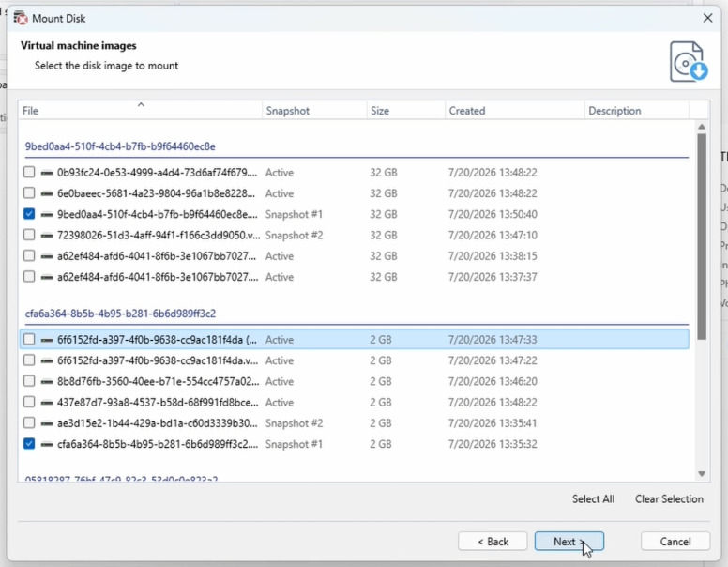Screen dimensions: 728x567
Task: Click the 7/20/2026 13:47:10 created cell
Action: 493,236
